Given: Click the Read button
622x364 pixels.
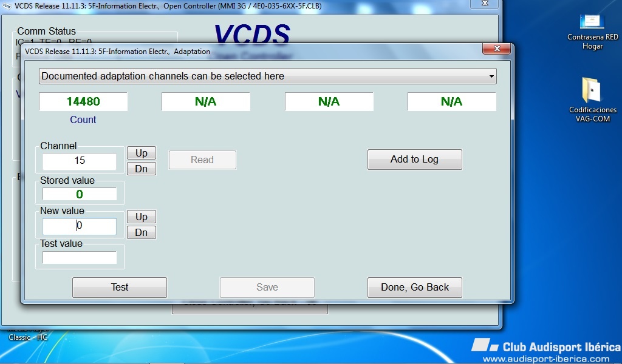Looking at the screenshot, I should 202,160.
